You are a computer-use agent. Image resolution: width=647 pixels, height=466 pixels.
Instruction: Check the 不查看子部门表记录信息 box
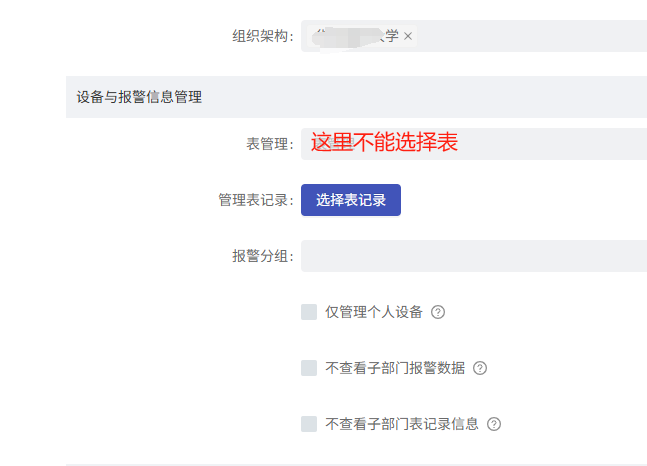click(x=309, y=424)
